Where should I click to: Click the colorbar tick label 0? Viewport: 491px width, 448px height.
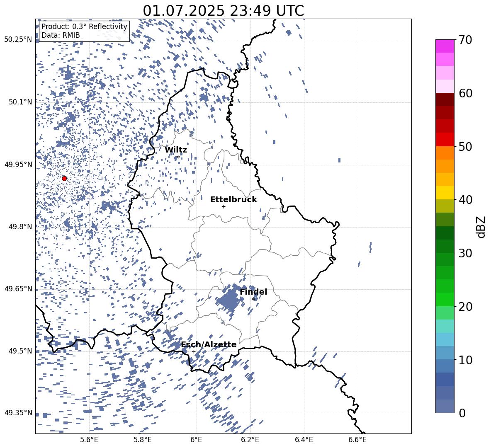point(462,413)
